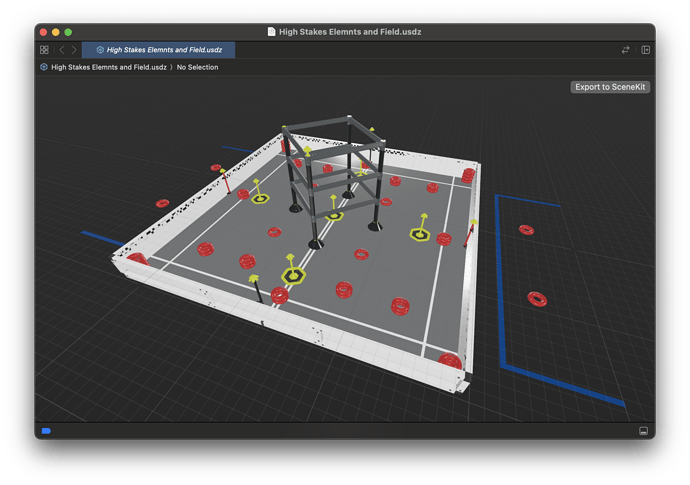This screenshot has height=485, width=690.
Task: Minimize the window with yellow button
Action: pos(55,32)
